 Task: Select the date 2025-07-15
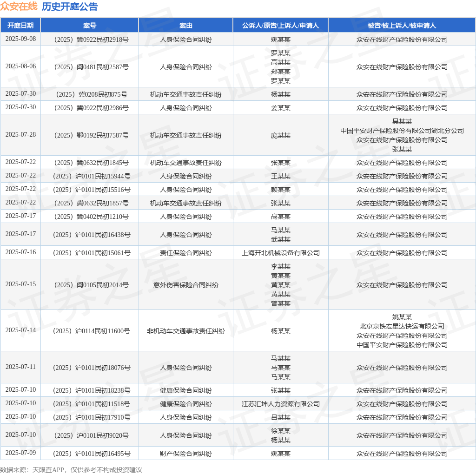pos(20,284)
